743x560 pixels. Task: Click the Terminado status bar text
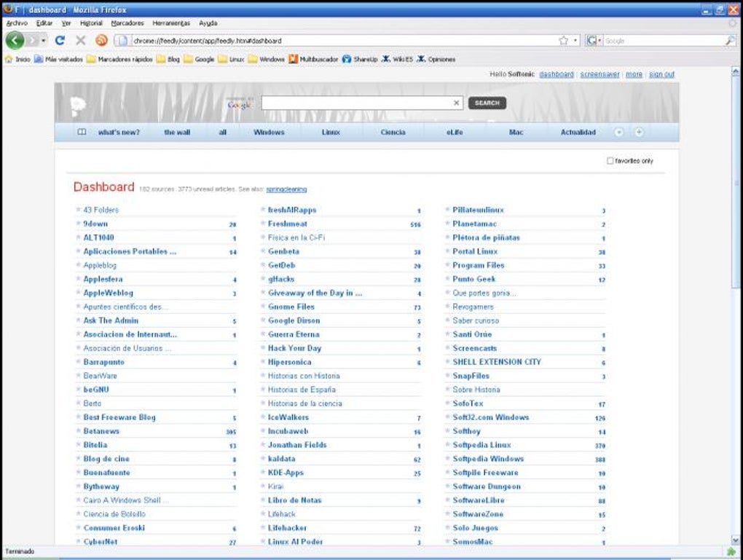[20, 551]
